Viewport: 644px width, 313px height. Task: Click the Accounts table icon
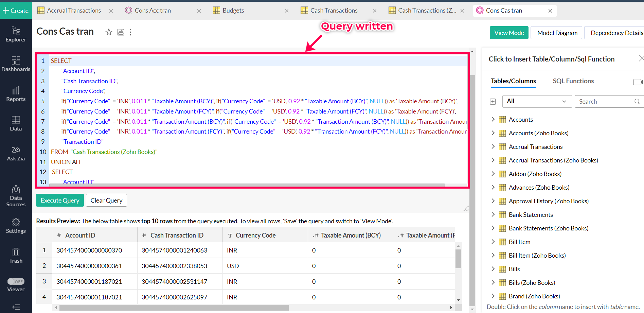pyautogui.click(x=502, y=120)
